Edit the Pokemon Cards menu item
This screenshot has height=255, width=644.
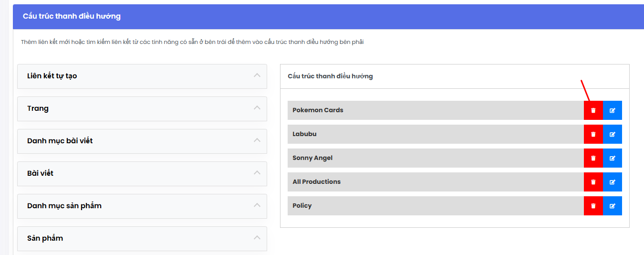tap(613, 110)
